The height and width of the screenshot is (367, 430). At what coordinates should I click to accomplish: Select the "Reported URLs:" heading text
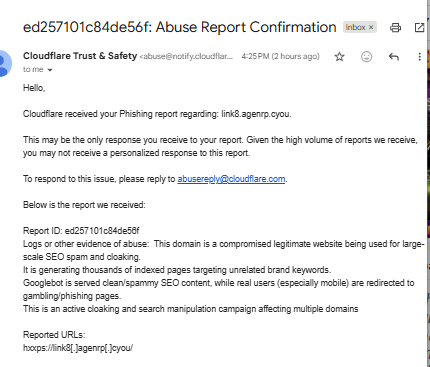point(54,335)
